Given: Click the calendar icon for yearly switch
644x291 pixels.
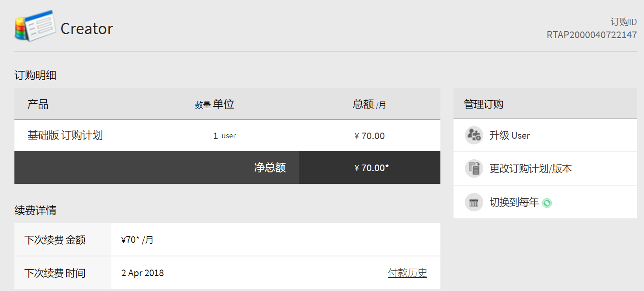Looking at the screenshot, I should [x=474, y=202].
